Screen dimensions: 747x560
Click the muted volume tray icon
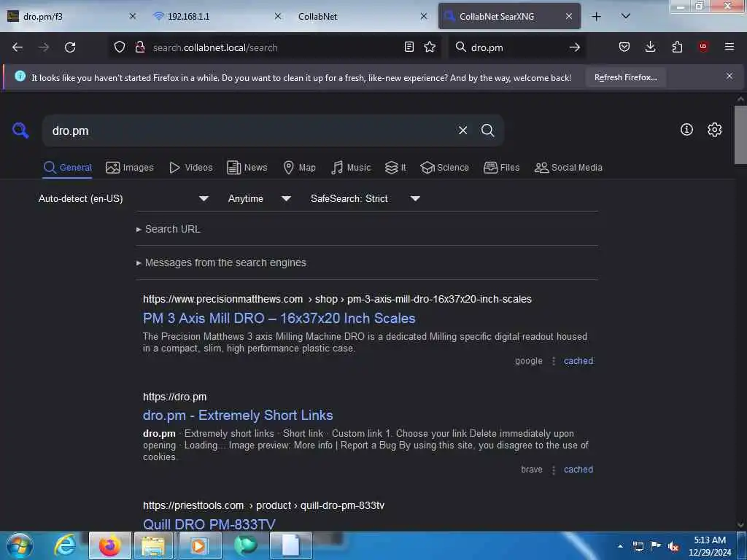coord(673,546)
